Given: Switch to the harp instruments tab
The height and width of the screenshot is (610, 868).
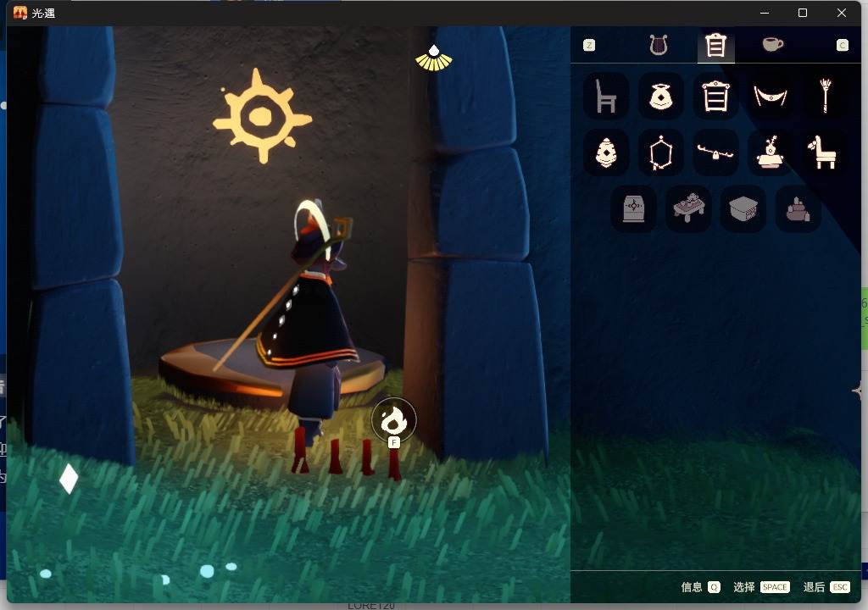Looking at the screenshot, I should click(659, 45).
